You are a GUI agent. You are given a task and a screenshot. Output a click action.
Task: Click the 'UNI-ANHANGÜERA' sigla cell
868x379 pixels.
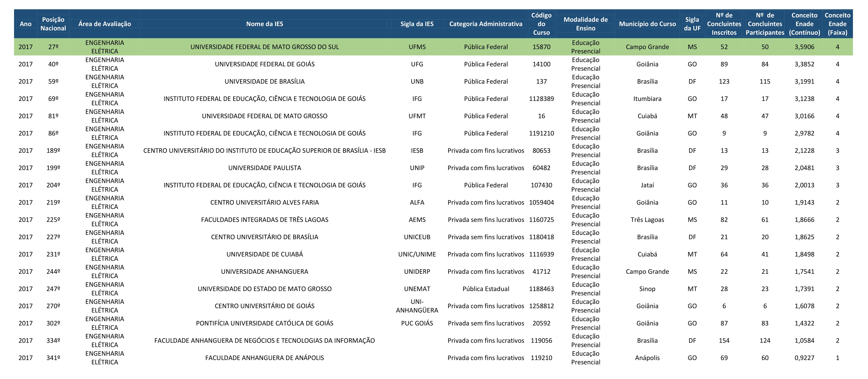pos(417,306)
